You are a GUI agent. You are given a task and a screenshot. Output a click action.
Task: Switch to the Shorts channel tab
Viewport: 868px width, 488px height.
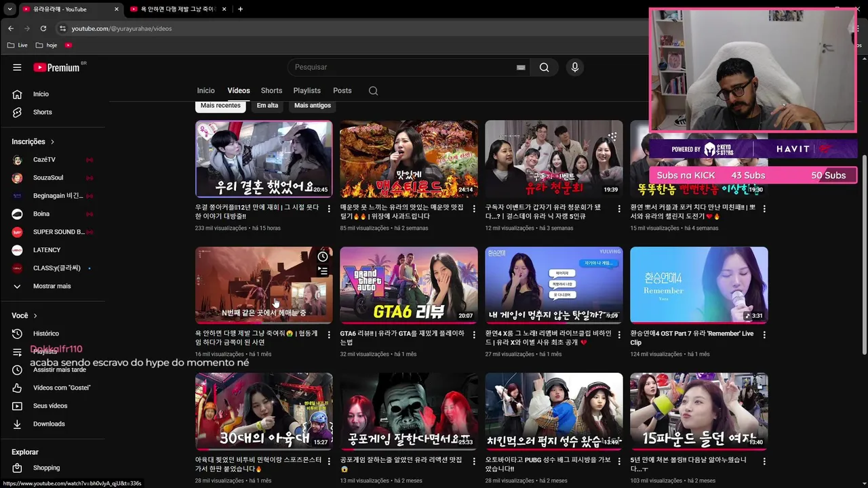pyautogui.click(x=271, y=91)
